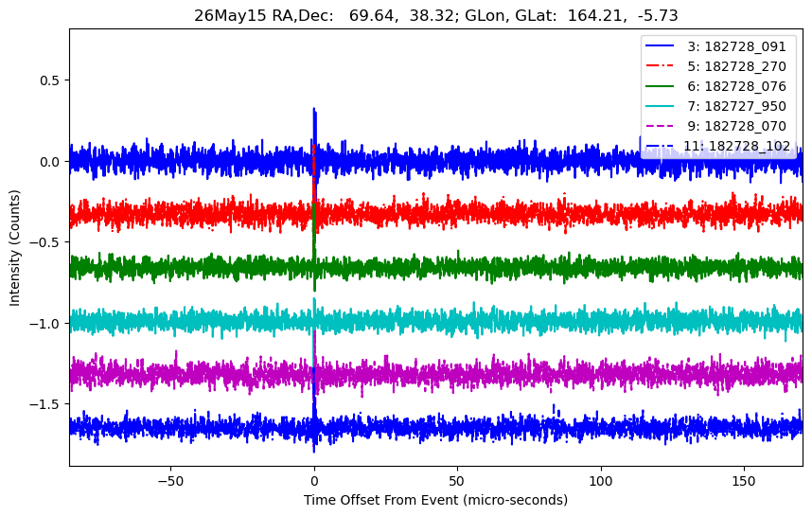Image resolution: width=812 pixels, height=516 pixels.
Task: Click the magenta dashed legend line swatch
Action: point(660,126)
